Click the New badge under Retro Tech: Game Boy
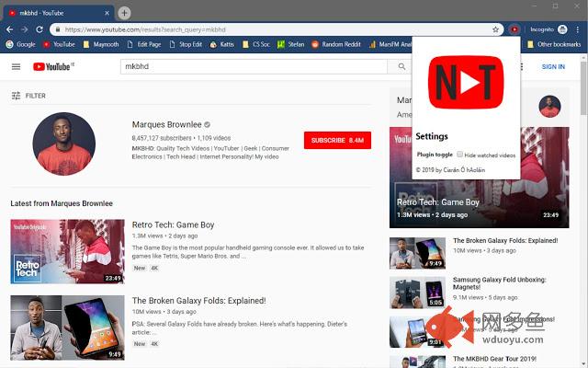Viewport: 588px width, 368px height. (x=140, y=268)
